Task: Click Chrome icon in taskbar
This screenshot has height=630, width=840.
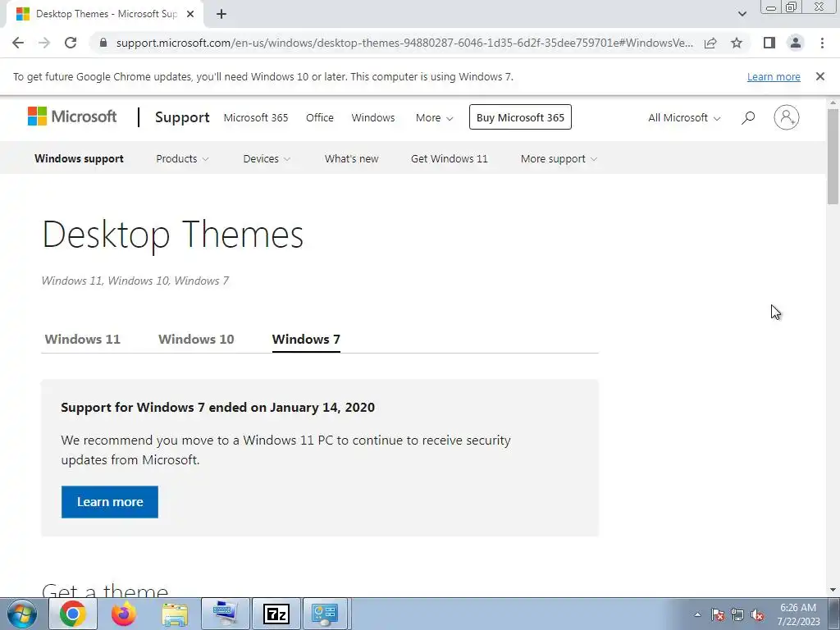Action: pyautogui.click(x=73, y=614)
